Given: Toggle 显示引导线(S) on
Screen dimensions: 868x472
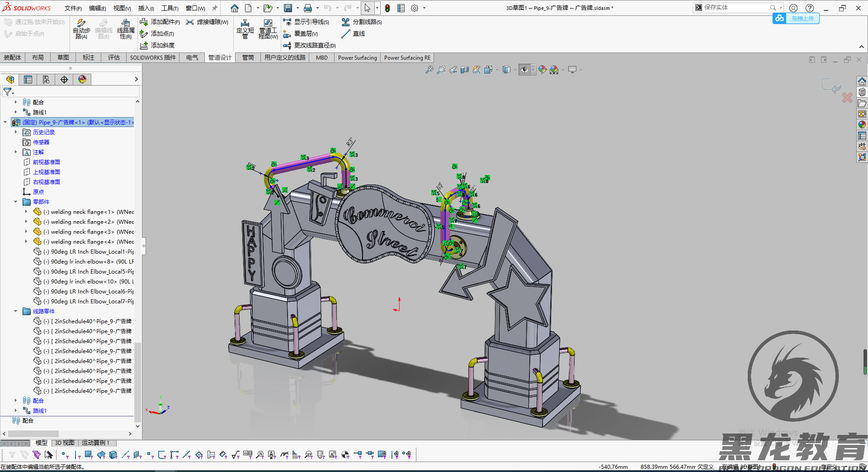Looking at the screenshot, I should pos(307,22).
